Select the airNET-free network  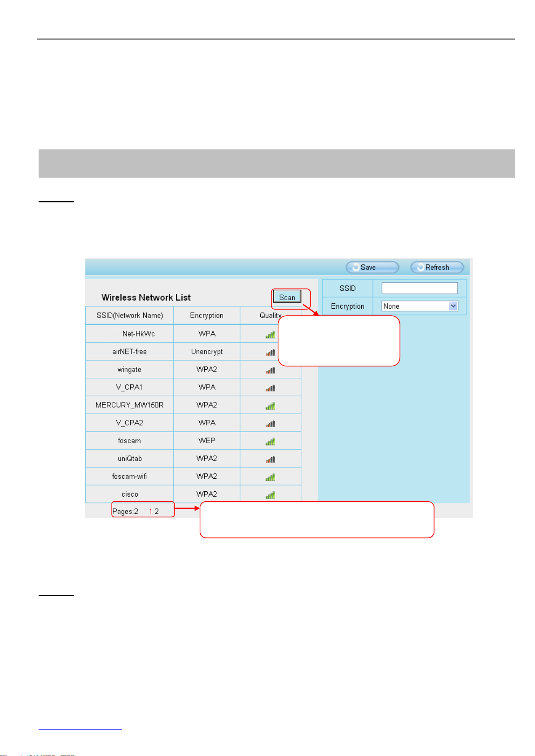130,352
